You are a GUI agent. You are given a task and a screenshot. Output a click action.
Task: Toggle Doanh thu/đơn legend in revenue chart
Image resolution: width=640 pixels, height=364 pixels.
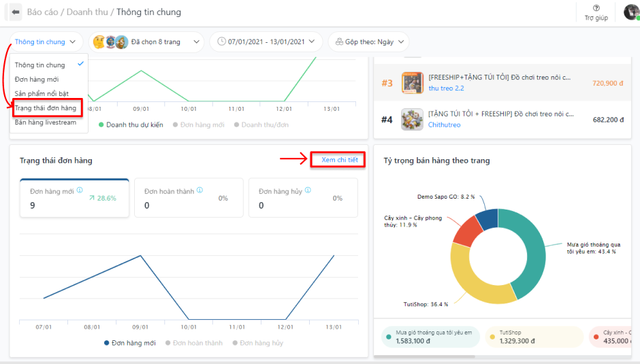pyautogui.click(x=261, y=125)
